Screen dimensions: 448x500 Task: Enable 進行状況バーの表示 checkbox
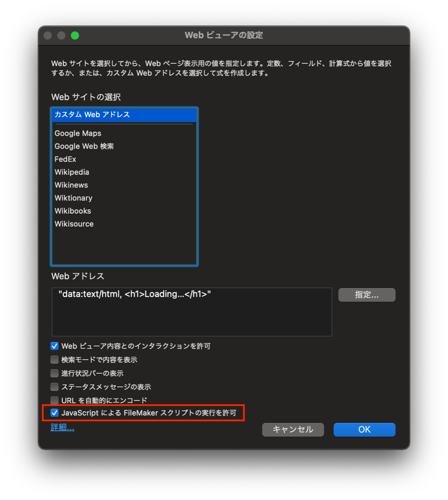tap(55, 373)
